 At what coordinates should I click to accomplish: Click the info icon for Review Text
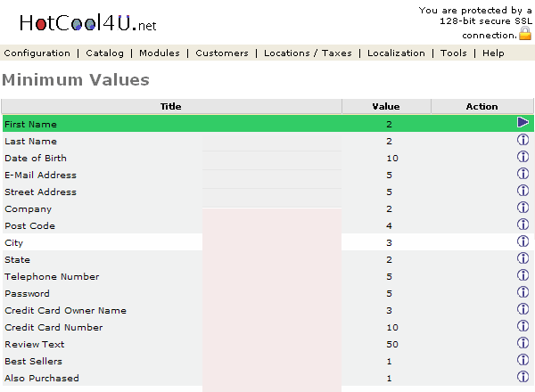[523, 343]
